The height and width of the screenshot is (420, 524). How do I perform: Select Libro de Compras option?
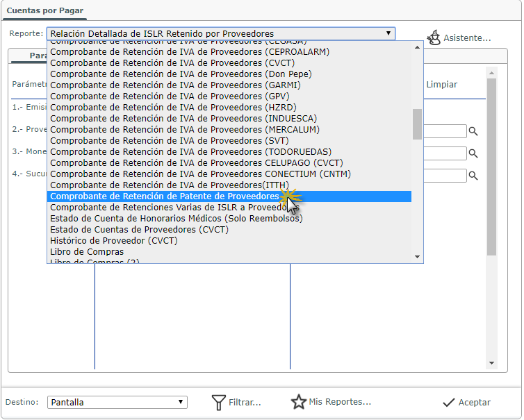(229, 252)
